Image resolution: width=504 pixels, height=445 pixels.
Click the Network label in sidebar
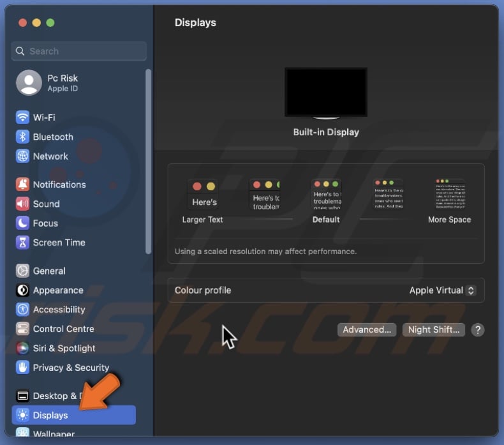50,156
